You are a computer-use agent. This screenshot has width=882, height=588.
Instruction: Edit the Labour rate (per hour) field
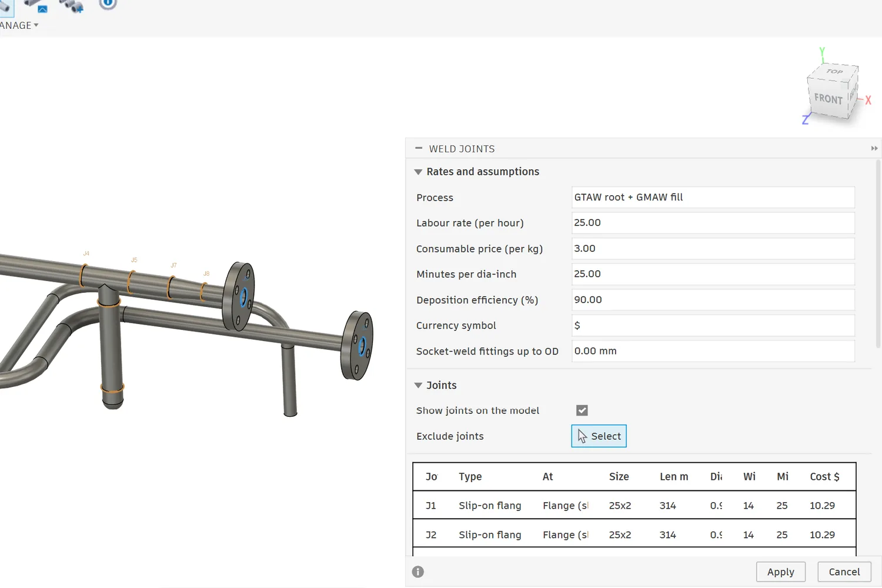click(713, 223)
